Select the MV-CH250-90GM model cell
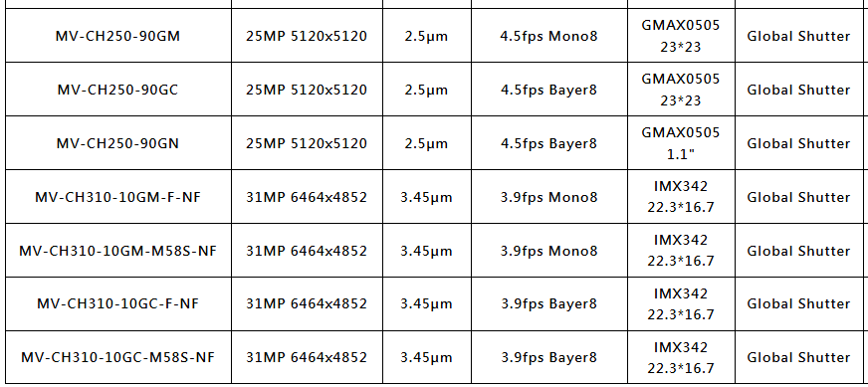This screenshot has height=387, width=868. tap(117, 36)
